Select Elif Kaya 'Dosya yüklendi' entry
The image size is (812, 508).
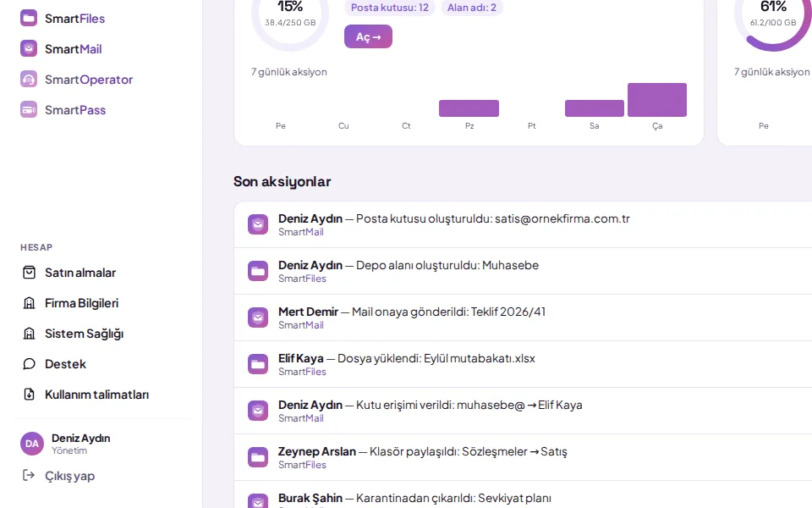(x=523, y=364)
